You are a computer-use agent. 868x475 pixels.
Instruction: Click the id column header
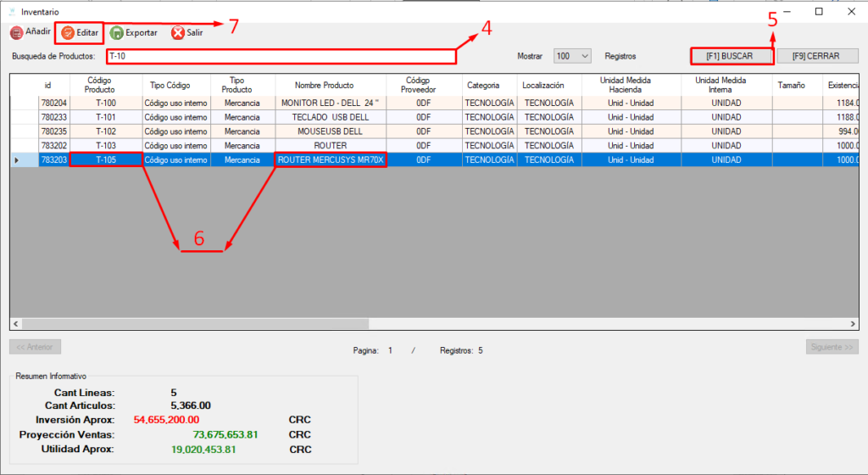48,86
